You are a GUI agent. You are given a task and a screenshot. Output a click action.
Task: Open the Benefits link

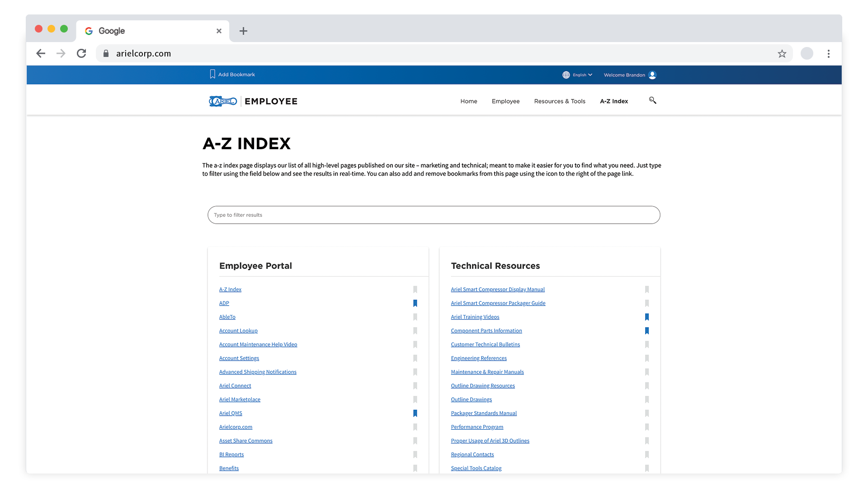point(229,469)
